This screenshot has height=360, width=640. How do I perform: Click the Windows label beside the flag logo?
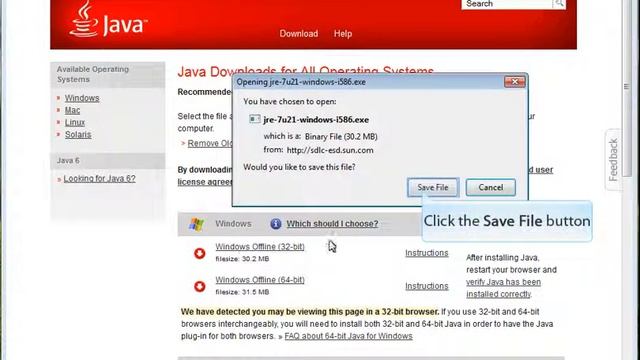pyautogui.click(x=233, y=224)
